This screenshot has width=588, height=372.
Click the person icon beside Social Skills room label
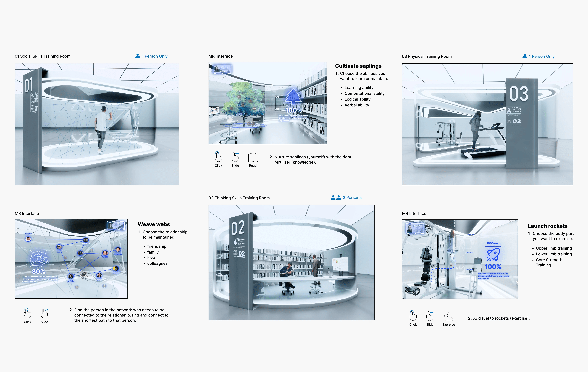pos(138,56)
